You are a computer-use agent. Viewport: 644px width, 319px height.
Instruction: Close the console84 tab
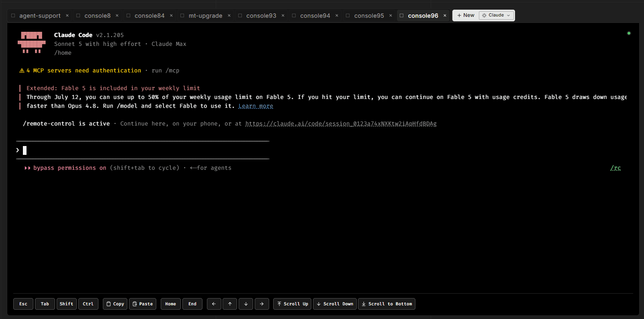(171, 16)
